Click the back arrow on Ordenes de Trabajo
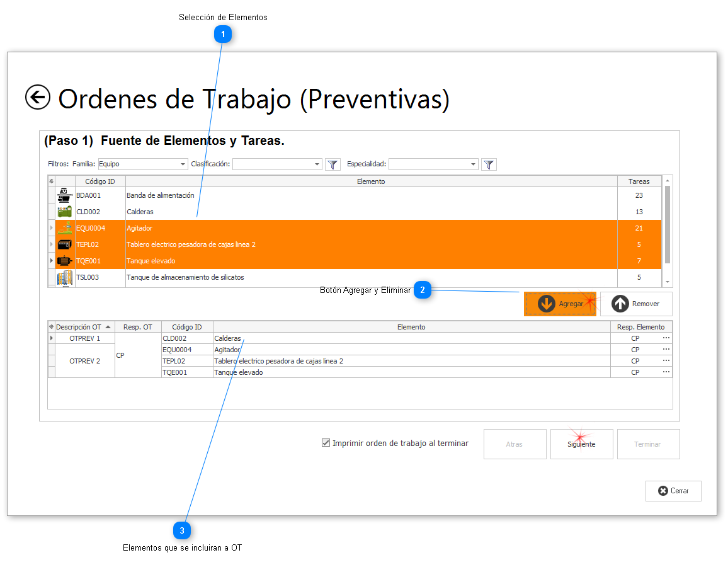The height and width of the screenshot is (567, 728). point(38,98)
